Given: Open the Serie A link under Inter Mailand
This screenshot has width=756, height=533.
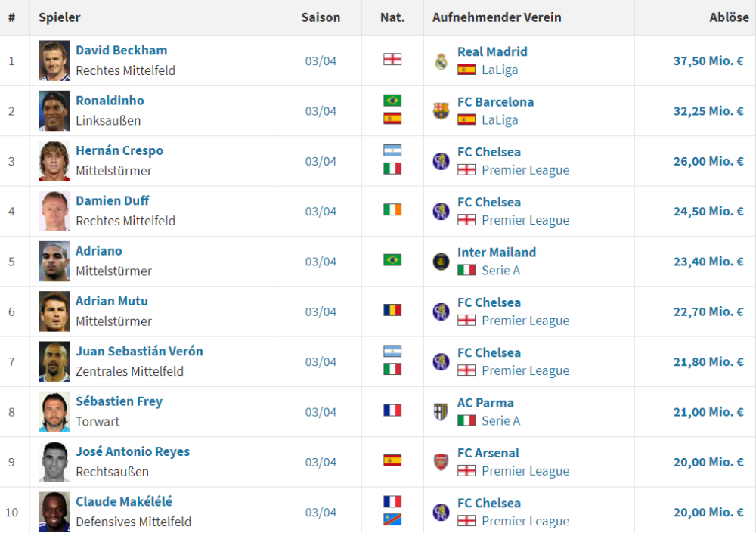Looking at the screenshot, I should [500, 270].
